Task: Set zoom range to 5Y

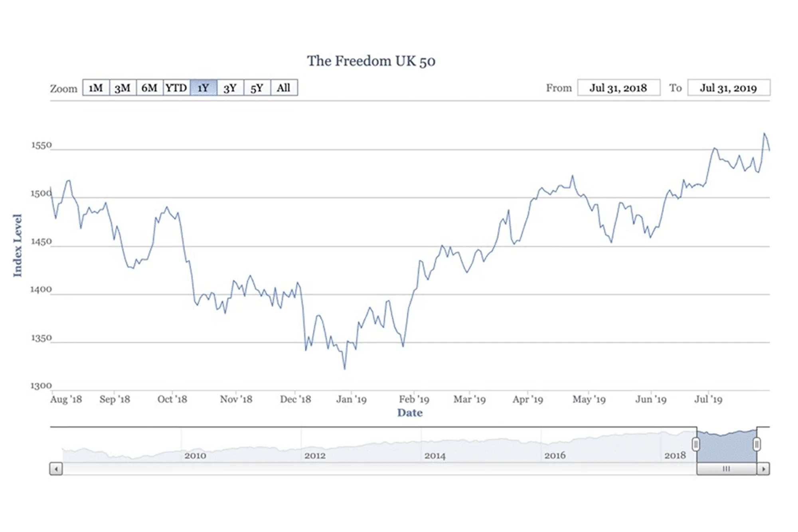Action: tap(257, 88)
